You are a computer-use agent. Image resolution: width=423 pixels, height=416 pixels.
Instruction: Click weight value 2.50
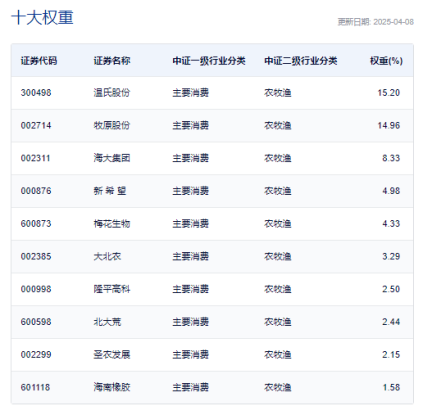pyautogui.click(x=391, y=289)
